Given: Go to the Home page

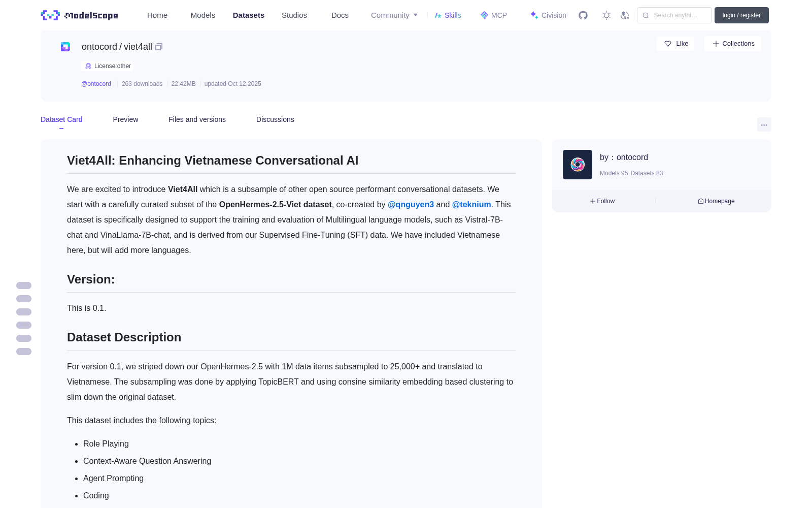Looking at the screenshot, I should tap(157, 15).
